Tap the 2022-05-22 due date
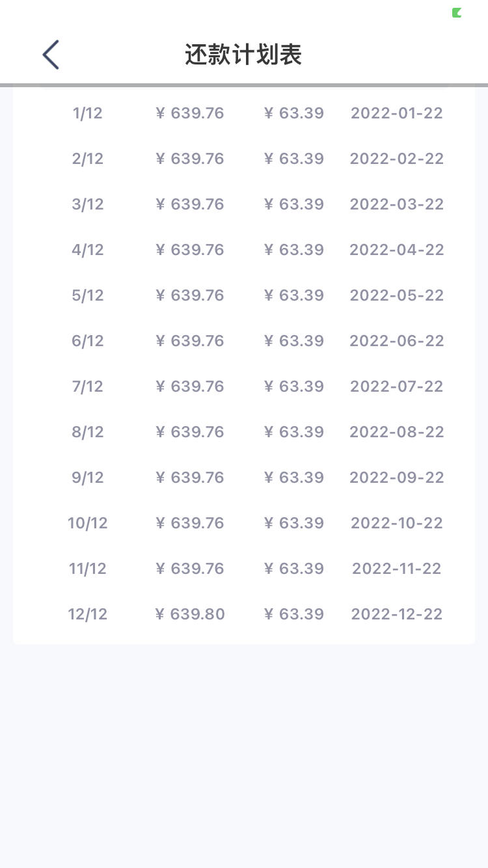 [397, 295]
